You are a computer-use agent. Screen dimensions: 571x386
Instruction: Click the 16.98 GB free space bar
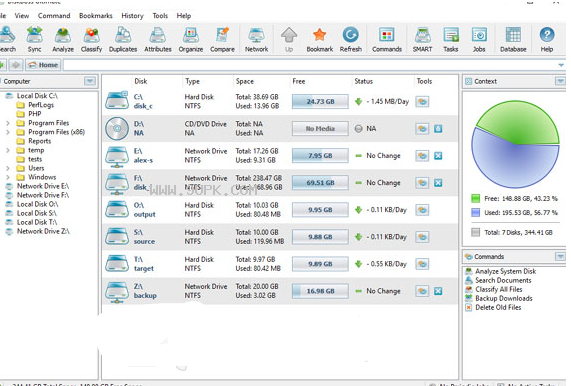pos(320,291)
